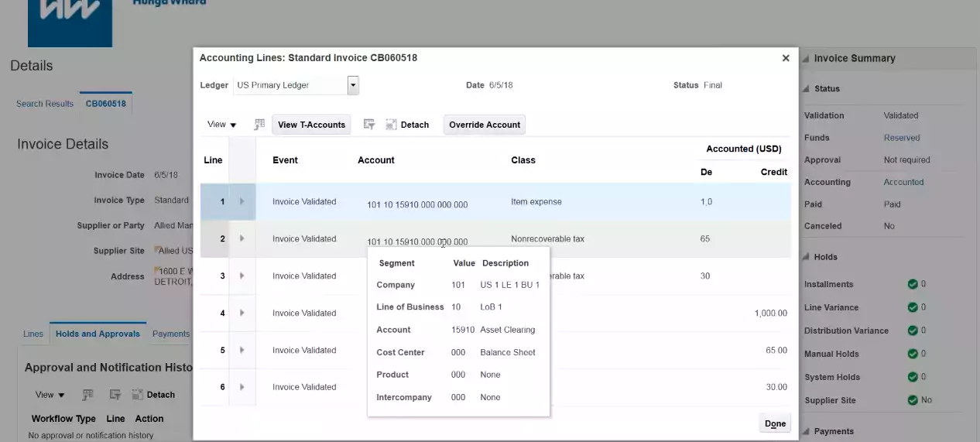The image size is (980, 442).
Task: Open the View menu in dialog toolbar
Action: [x=221, y=125]
